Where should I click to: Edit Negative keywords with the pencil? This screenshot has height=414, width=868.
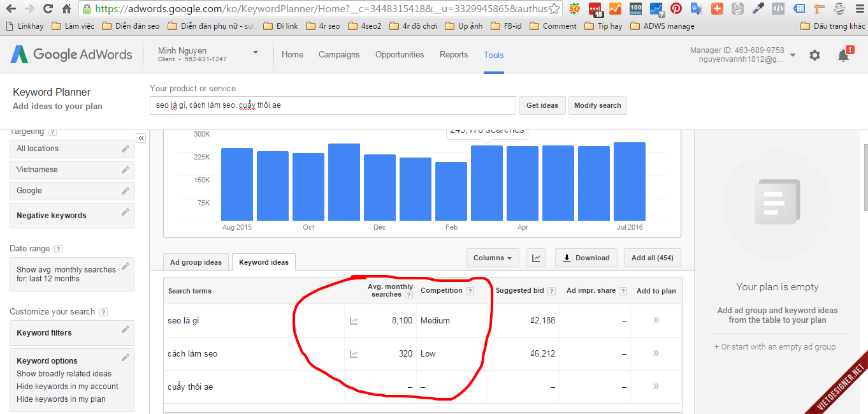coord(126,212)
